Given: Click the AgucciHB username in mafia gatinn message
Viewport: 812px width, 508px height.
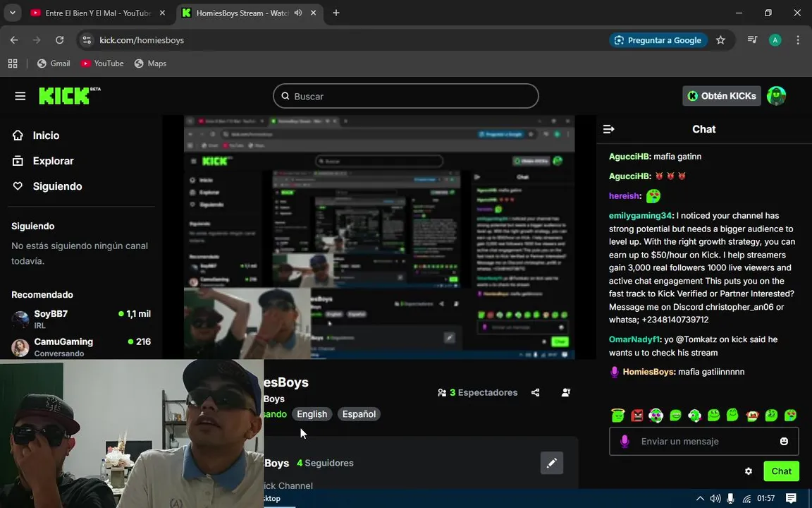Looking at the screenshot, I should click(x=629, y=156).
